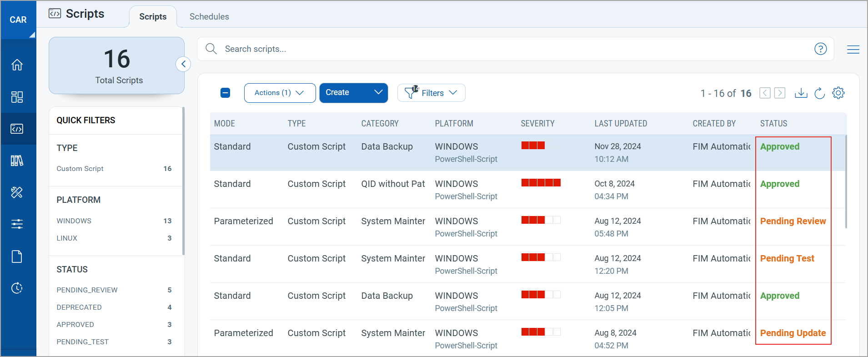The image size is (868, 357).
Task: Open the hamburger menu icon
Action: pos(853,49)
